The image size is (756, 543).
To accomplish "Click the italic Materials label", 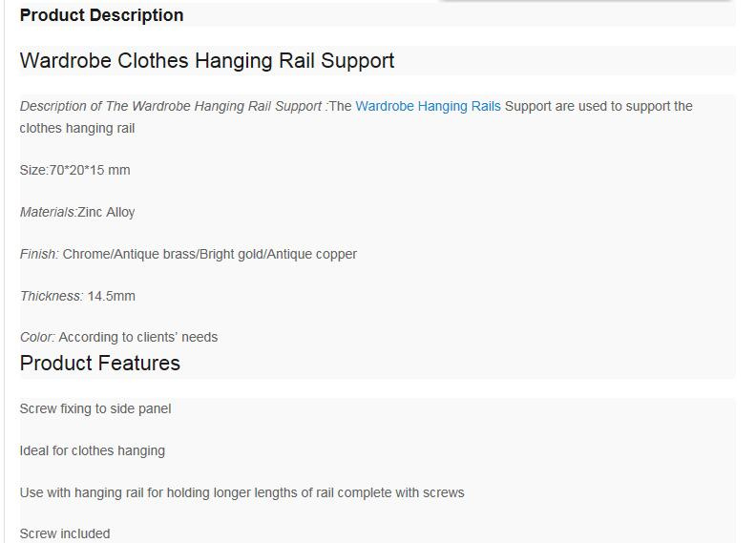I will [49, 212].
